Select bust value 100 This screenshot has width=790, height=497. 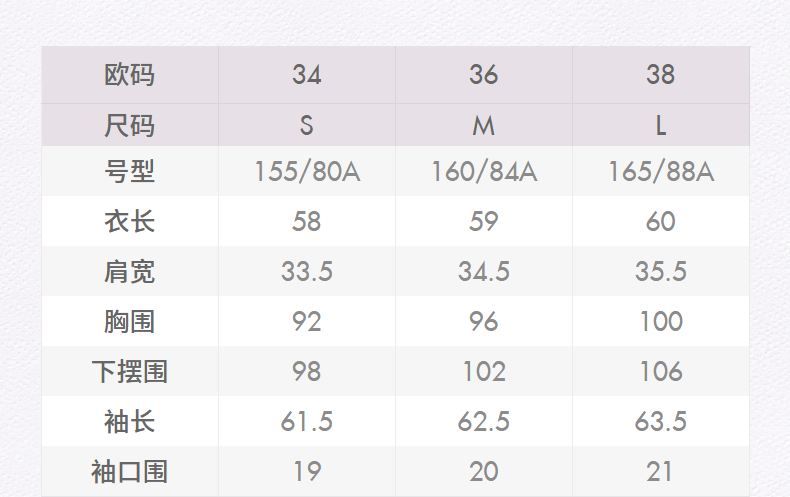661,322
